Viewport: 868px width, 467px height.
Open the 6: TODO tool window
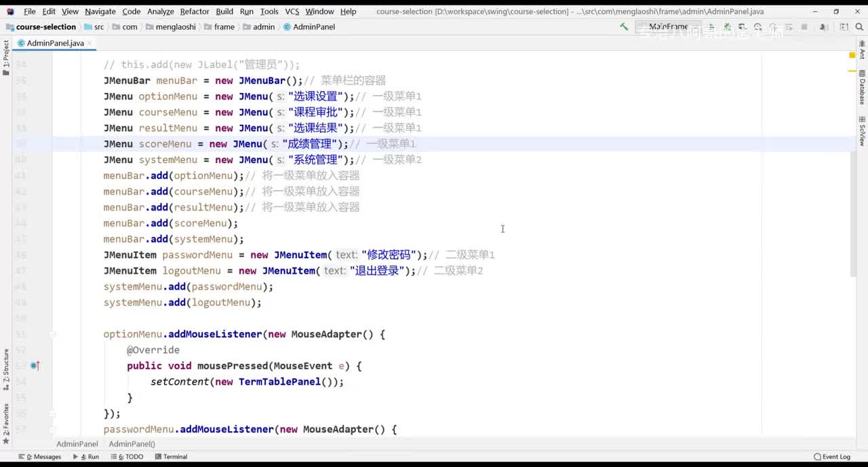[127, 457]
